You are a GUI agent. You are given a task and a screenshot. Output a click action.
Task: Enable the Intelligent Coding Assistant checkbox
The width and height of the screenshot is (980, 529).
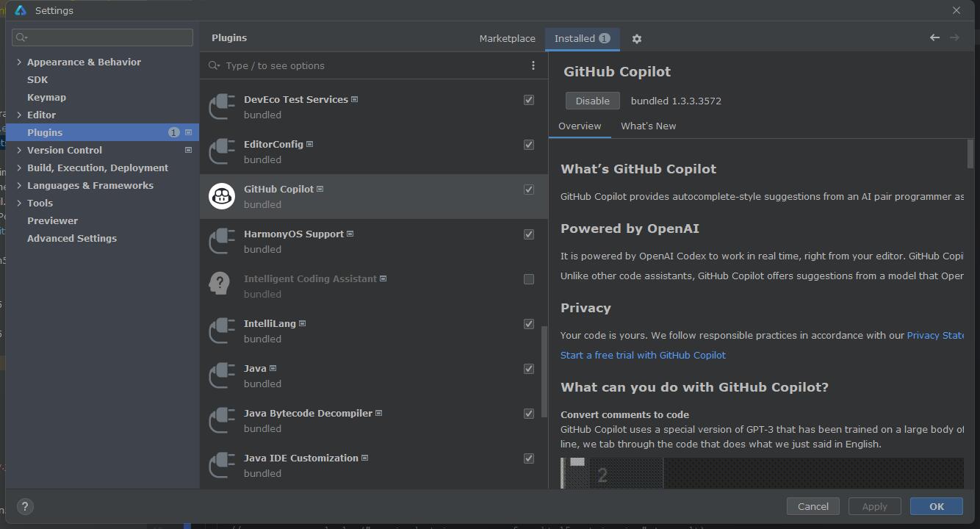pos(529,279)
